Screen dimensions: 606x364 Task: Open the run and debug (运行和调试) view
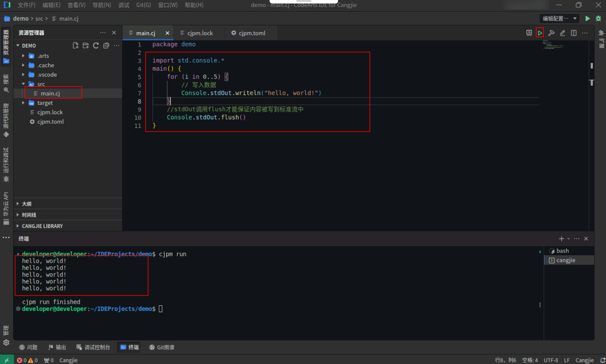pos(6,165)
